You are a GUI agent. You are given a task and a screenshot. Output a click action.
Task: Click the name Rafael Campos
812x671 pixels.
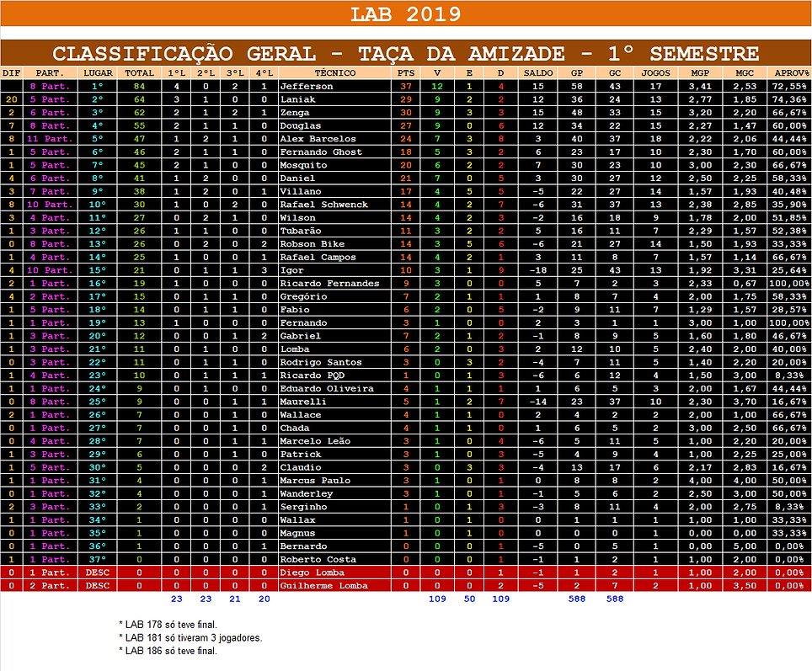[318, 258]
